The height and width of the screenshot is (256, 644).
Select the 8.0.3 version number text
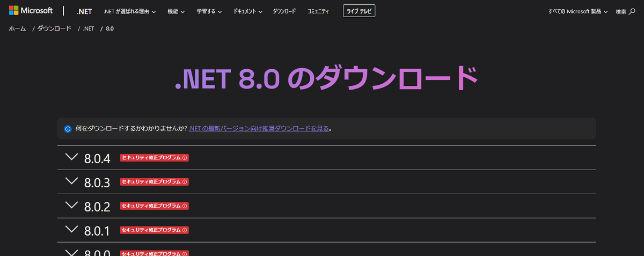[97, 183]
